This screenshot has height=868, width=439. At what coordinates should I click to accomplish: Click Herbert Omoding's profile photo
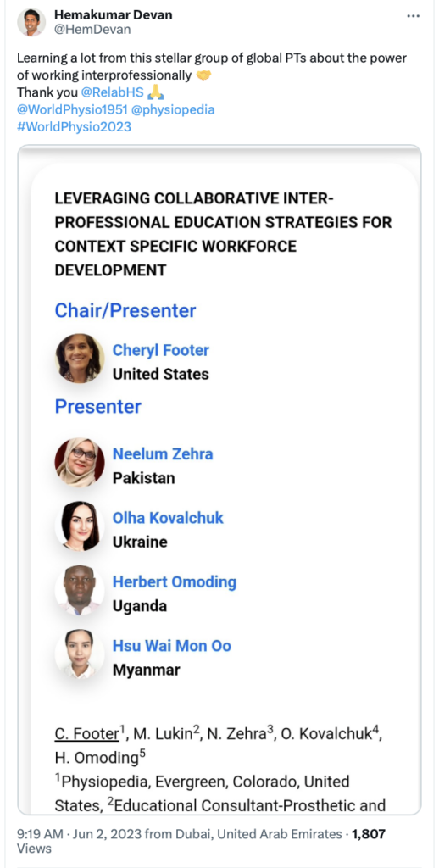coord(80,590)
